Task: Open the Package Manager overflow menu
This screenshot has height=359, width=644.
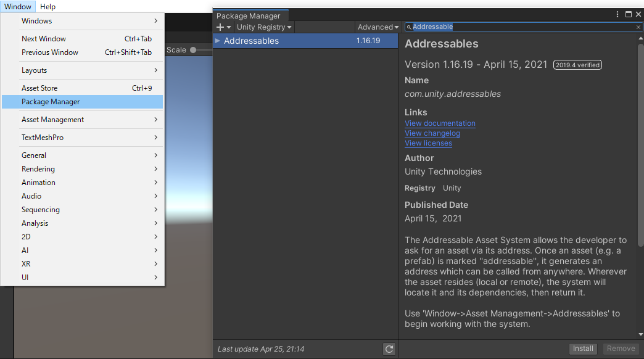Action: click(617, 14)
